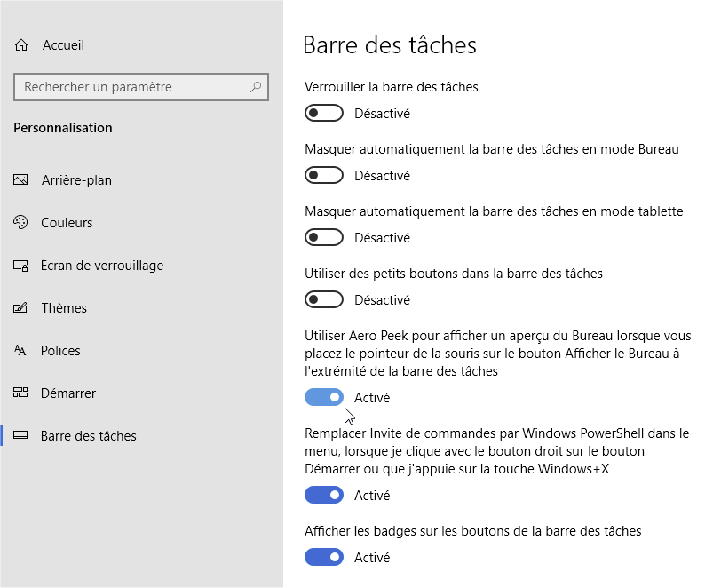
Task: Click the Barre des tâches sidebar icon
Action: [x=20, y=435]
